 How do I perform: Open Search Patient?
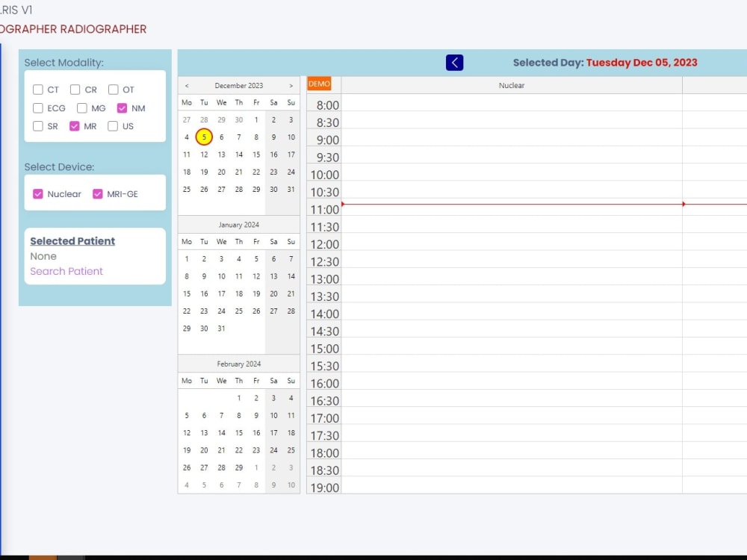66,271
